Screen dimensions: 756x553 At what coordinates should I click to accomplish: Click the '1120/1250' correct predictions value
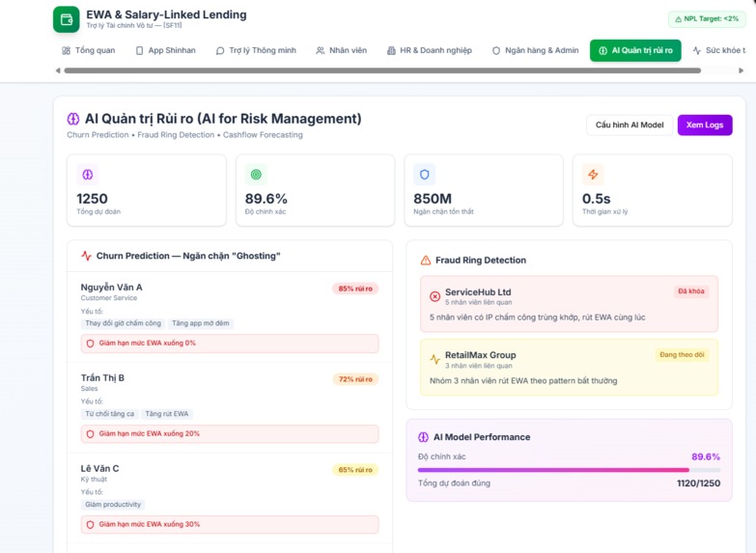pos(699,484)
